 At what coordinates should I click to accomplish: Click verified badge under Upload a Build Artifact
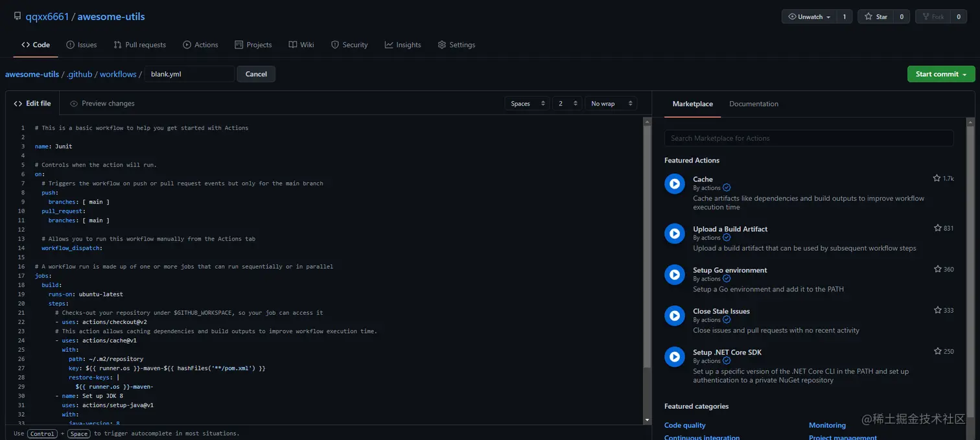point(727,238)
